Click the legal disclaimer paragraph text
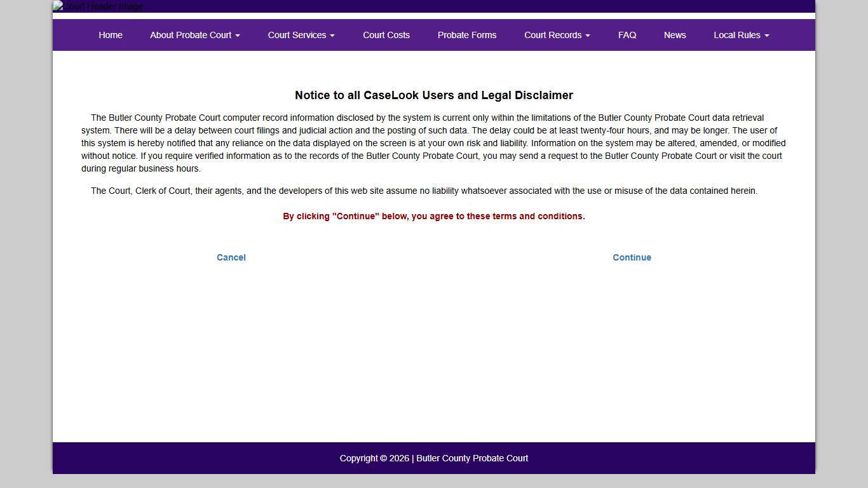 [x=434, y=143]
